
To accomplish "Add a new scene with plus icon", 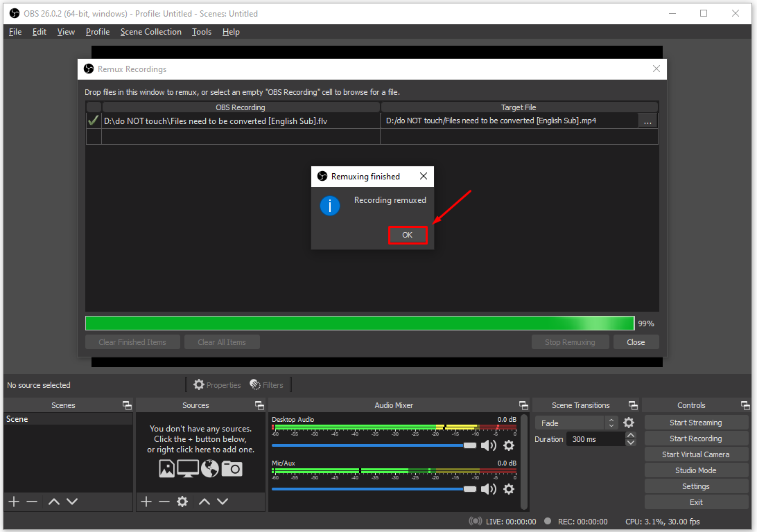I will (14, 502).
